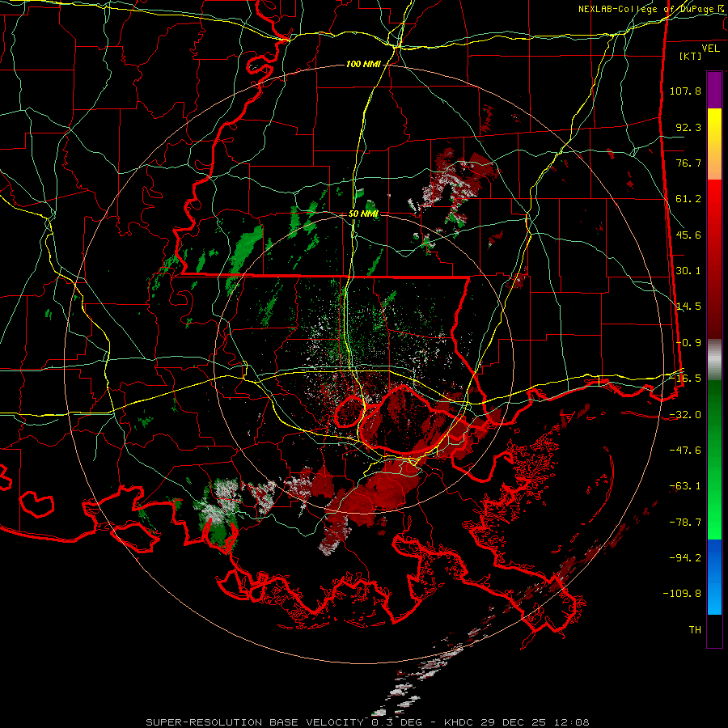The width and height of the screenshot is (728, 728).
Task: Click the -63.1 velocity scale value
Action: coord(685,486)
